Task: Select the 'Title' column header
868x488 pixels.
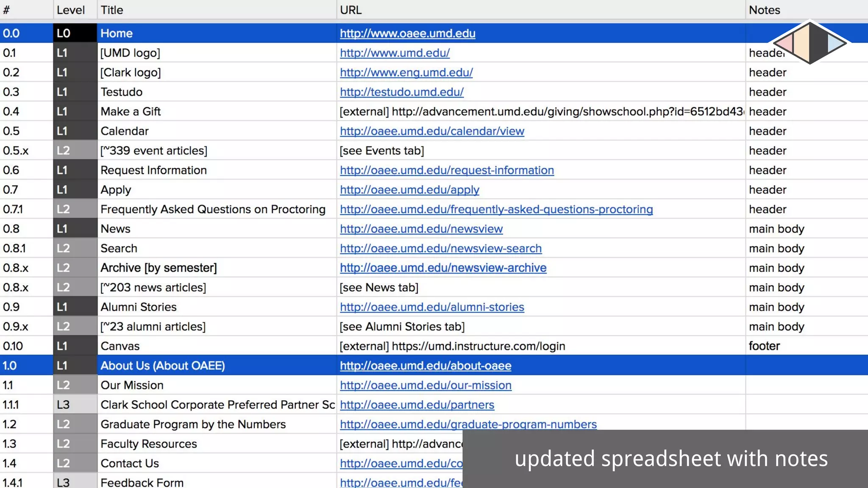Action: click(x=217, y=10)
